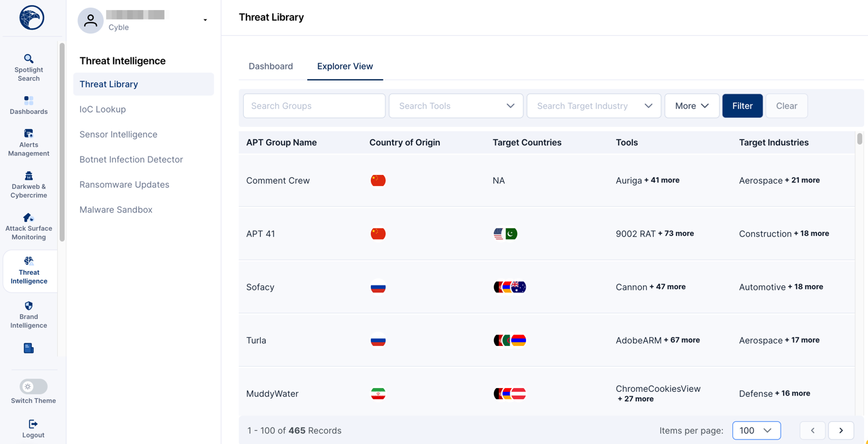Open Sensor Intelligence menu item
Image resolution: width=868 pixels, height=444 pixels.
coord(118,135)
